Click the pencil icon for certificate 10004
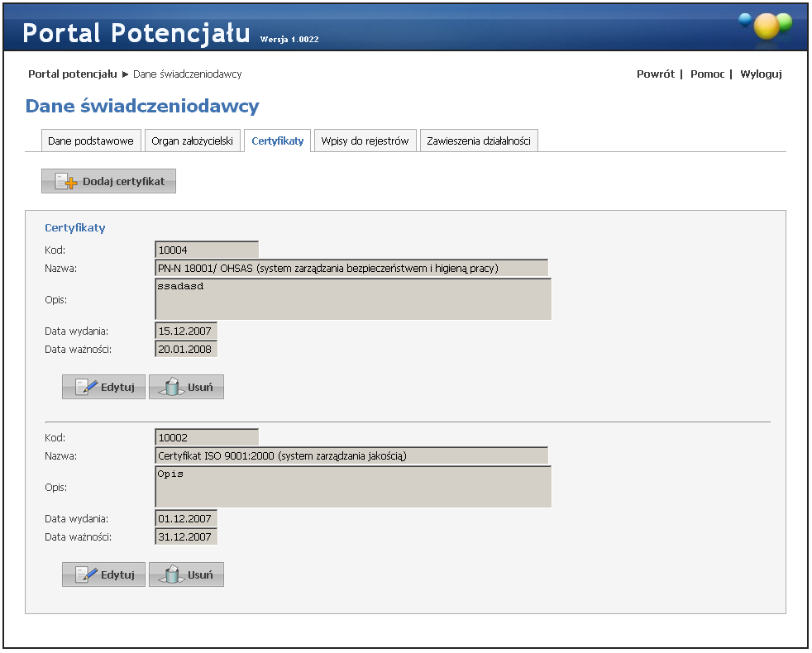 [86, 387]
